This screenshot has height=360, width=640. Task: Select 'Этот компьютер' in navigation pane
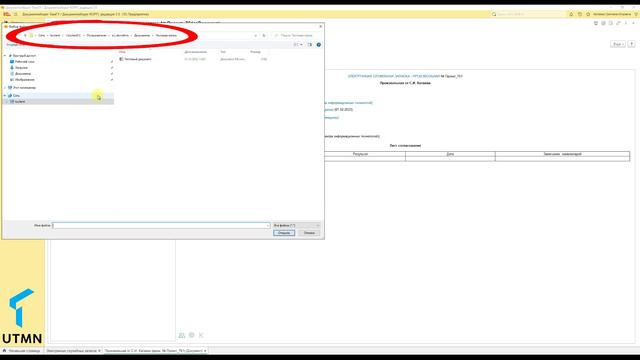coord(24,88)
